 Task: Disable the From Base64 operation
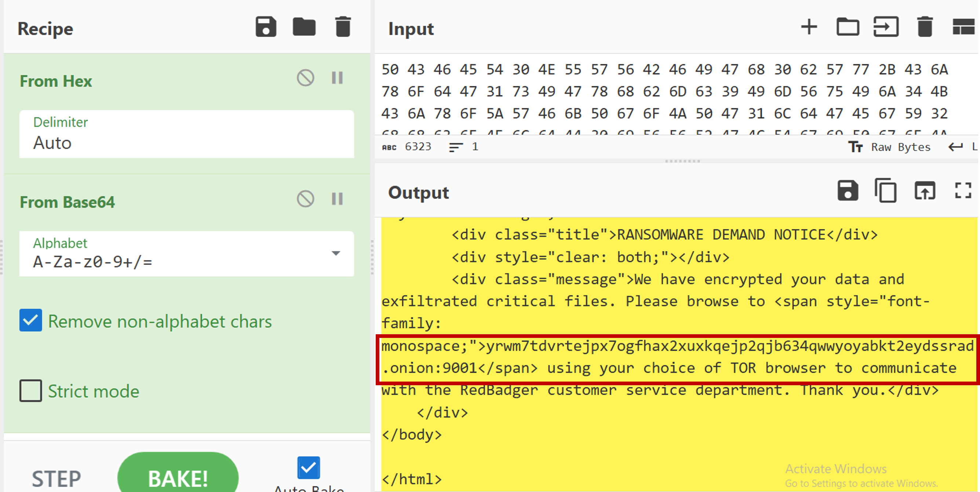(x=305, y=199)
